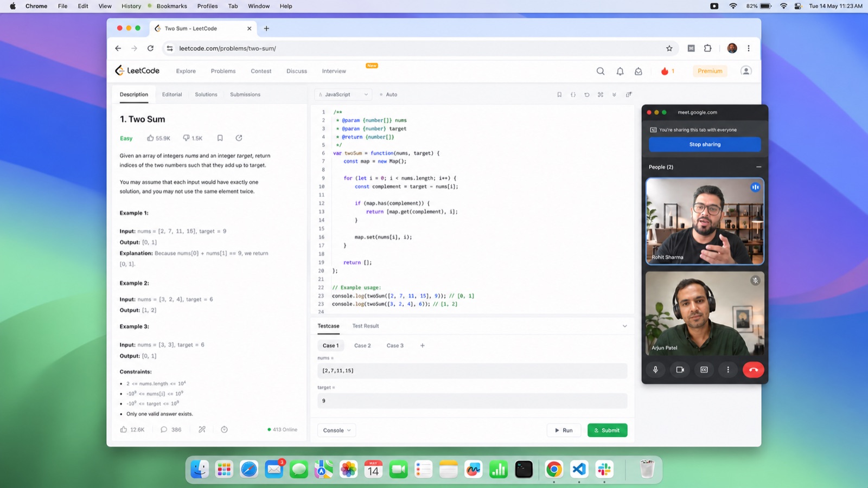Viewport: 868px width, 488px height.
Task: Format code with the braces icon
Action: tap(573, 94)
